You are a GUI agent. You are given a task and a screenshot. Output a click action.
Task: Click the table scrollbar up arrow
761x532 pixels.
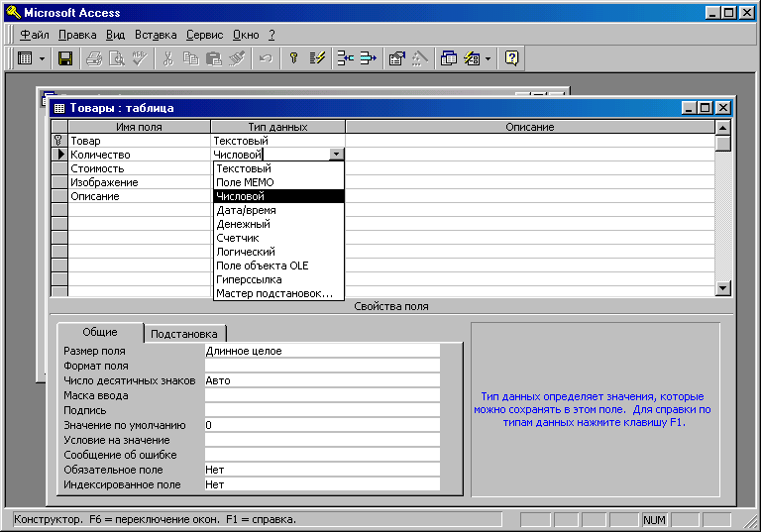723,128
